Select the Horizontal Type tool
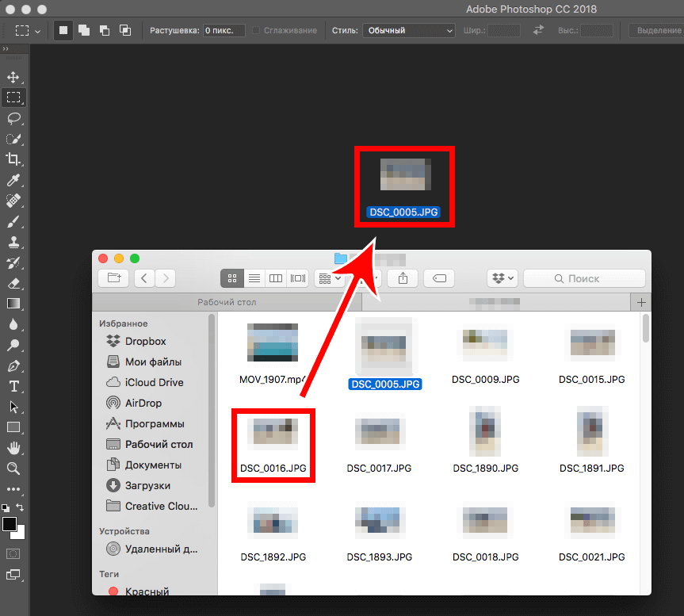684x616 pixels. 13,386
